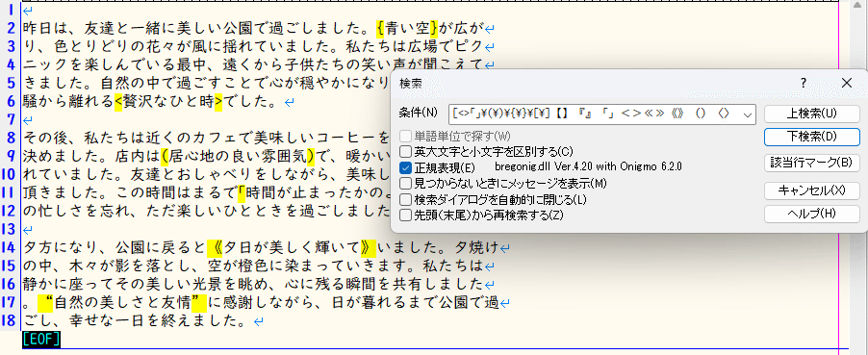Open help with the ヘルプ(H) button
The height and width of the screenshot is (355, 868).
click(811, 214)
